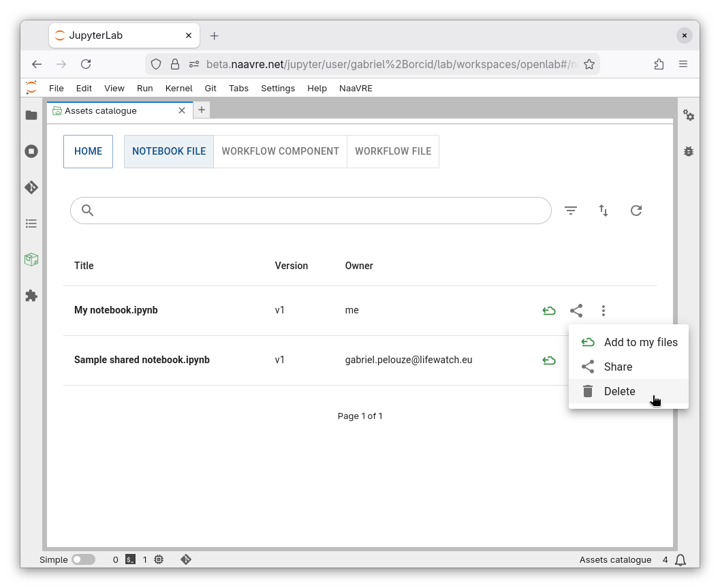
Task: Open the extension manager puzzle icon
Action: [x=31, y=296]
